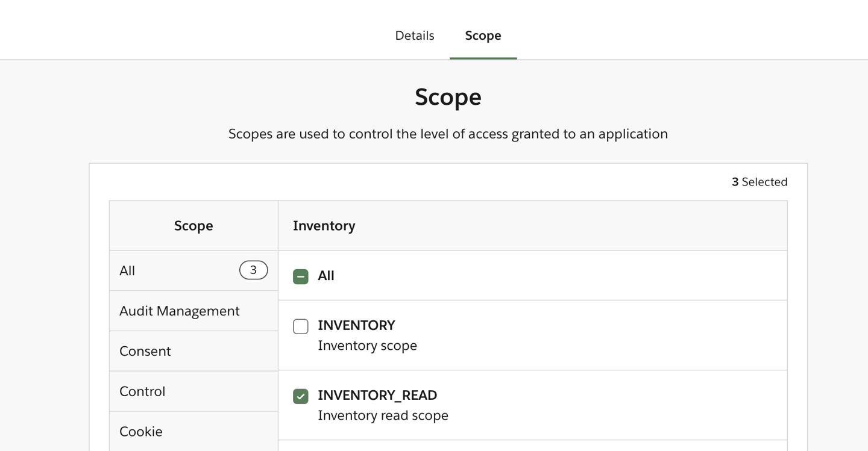868x451 pixels.
Task: Select All in the Scope list
Action: click(193, 270)
